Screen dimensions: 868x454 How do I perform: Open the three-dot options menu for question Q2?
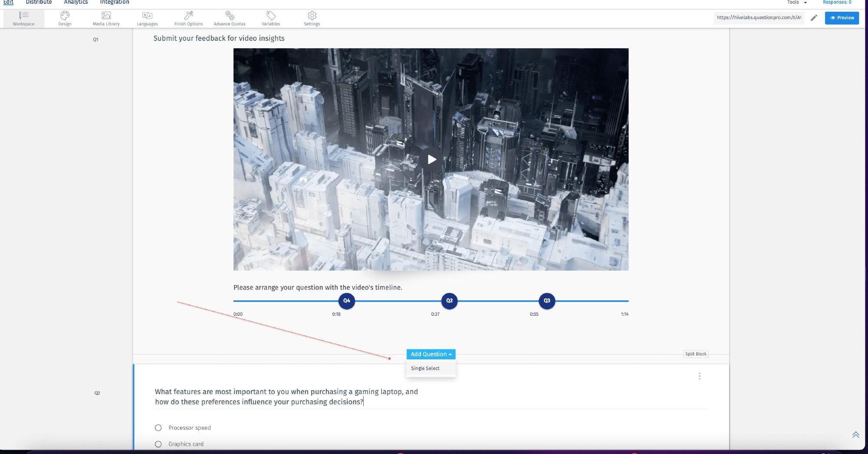click(700, 376)
